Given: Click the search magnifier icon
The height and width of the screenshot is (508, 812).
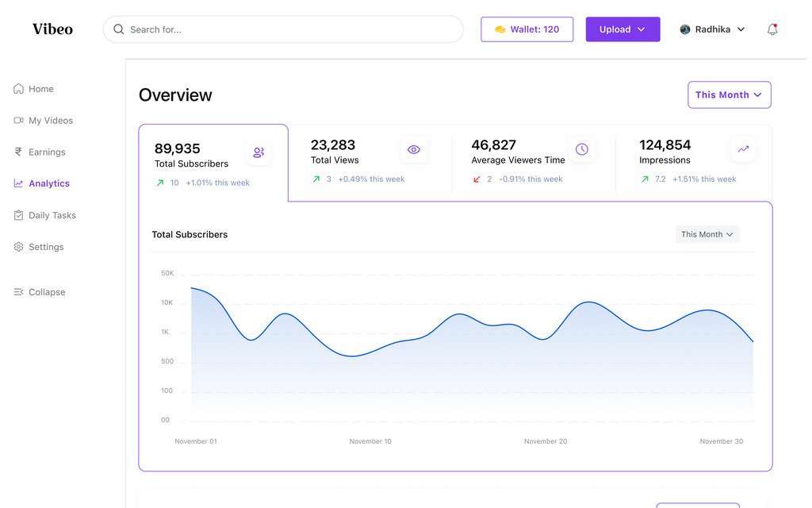Looking at the screenshot, I should [x=119, y=29].
